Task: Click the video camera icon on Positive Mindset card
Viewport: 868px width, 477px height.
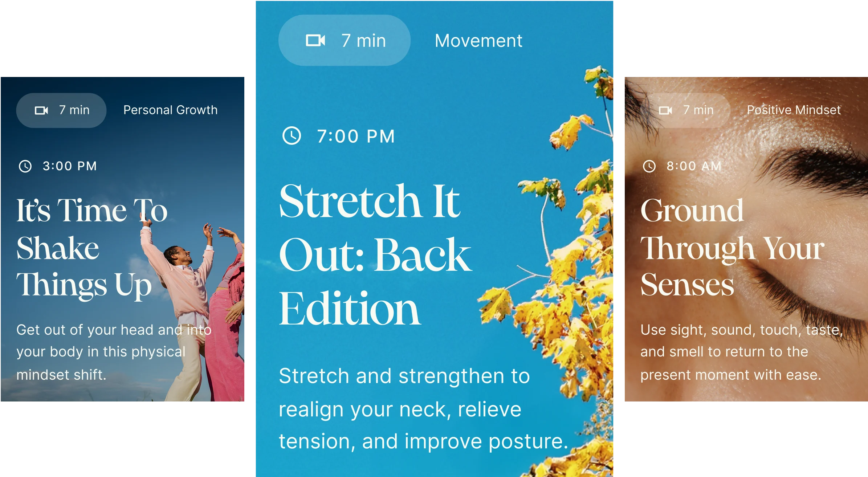Action: coord(665,110)
